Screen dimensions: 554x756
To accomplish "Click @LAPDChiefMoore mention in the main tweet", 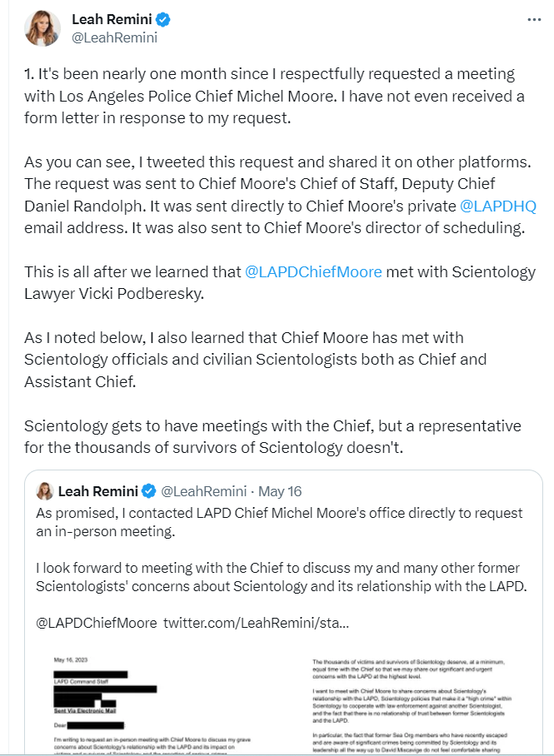I will pyautogui.click(x=313, y=272).
